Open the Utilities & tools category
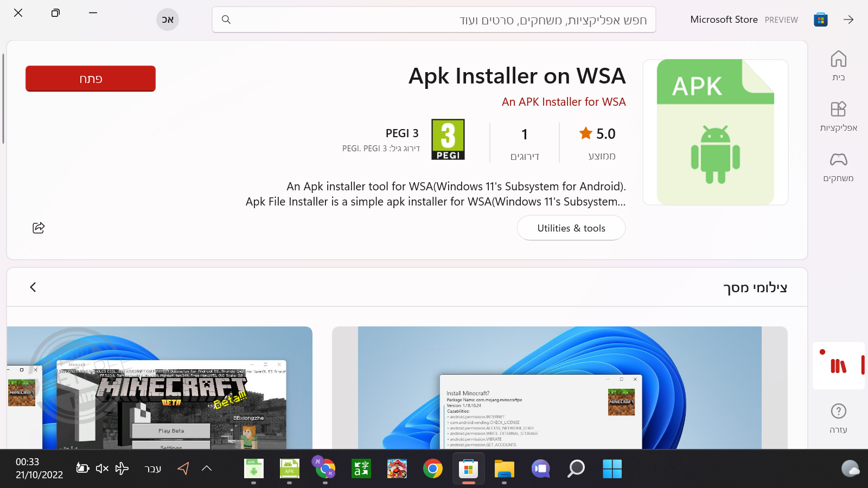 [571, 228]
